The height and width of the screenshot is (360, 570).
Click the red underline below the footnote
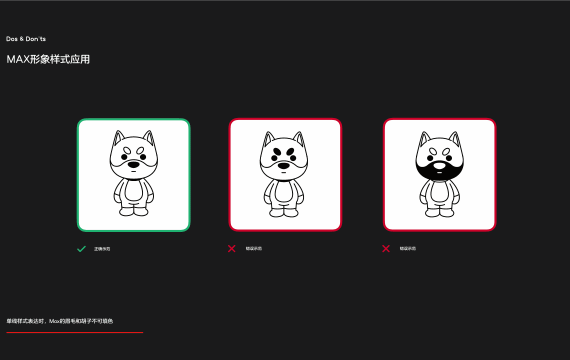75,332
